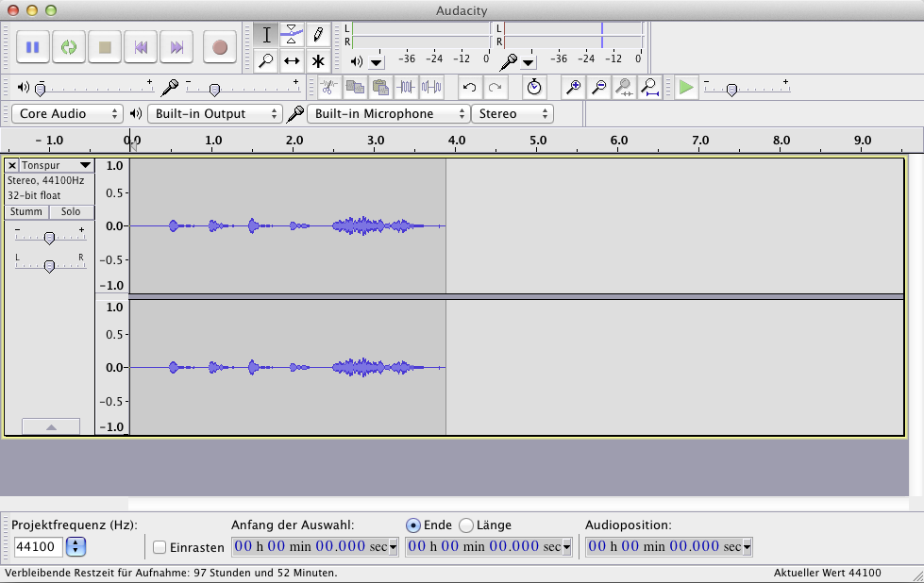Select the Envelope tool
Viewport: 924px width, 583px height.
(292, 35)
